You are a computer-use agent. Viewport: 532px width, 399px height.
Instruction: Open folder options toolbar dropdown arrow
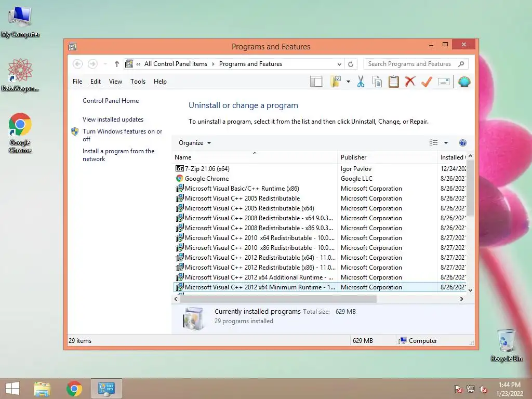click(348, 82)
